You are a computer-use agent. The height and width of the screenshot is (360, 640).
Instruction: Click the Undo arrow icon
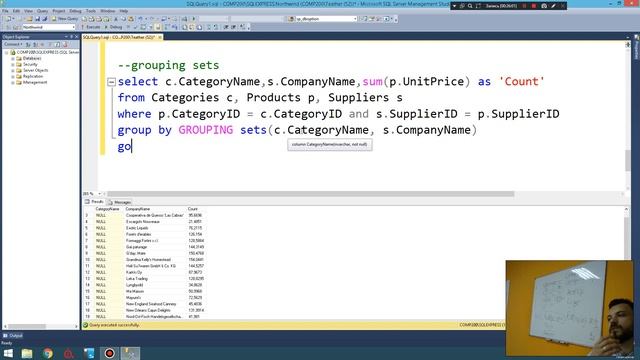click(140, 19)
